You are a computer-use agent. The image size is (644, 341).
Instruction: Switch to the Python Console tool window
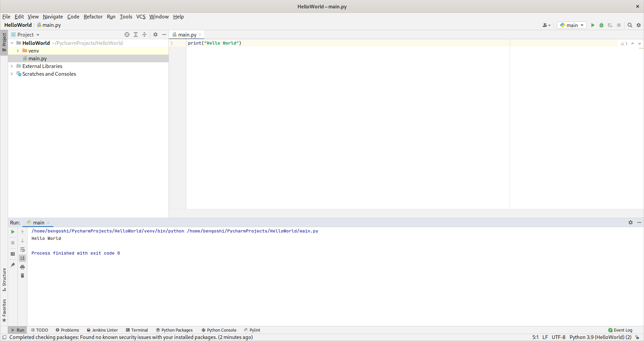coord(219,330)
